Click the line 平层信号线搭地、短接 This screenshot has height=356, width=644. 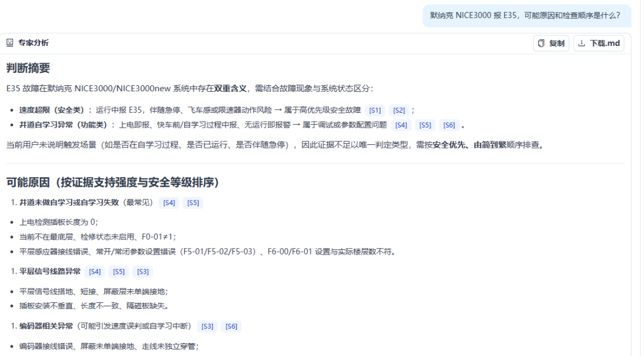(x=94, y=292)
